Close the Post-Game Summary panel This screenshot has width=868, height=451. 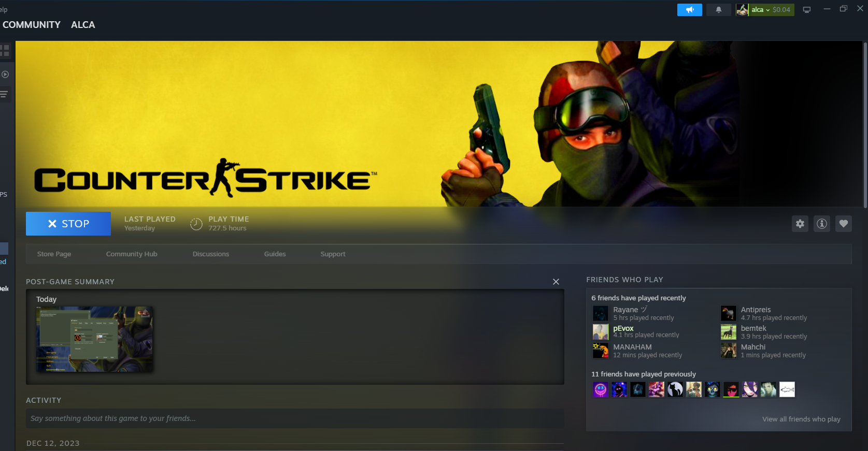tap(556, 282)
